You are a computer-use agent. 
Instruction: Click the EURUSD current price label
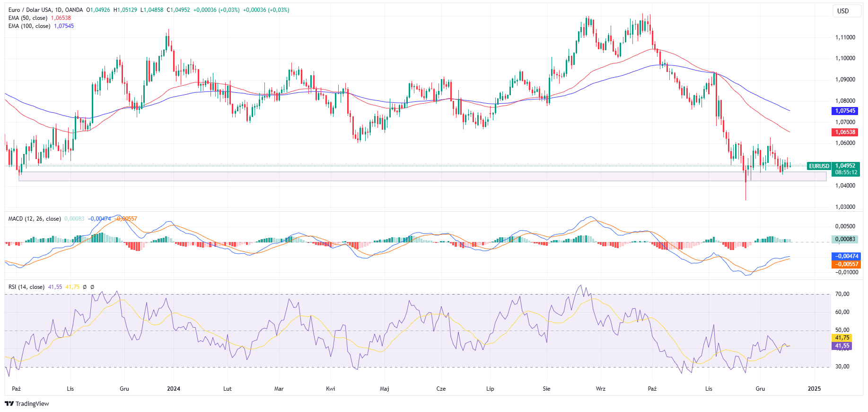click(819, 166)
